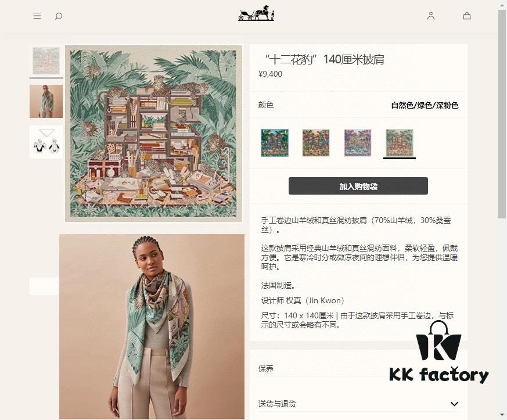Choose the orange multicolor scarf swatch
This screenshot has width=507, height=420.
click(x=316, y=142)
